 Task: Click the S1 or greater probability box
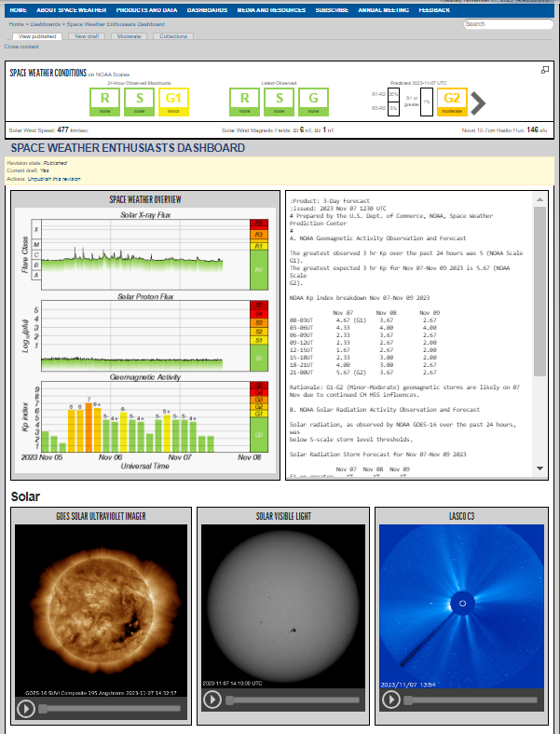[427, 102]
